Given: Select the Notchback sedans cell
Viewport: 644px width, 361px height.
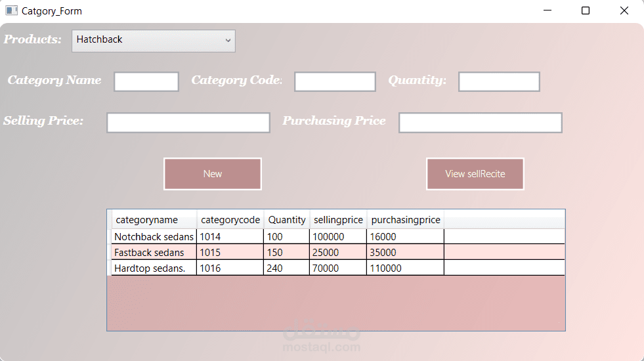Looking at the screenshot, I should pos(154,236).
